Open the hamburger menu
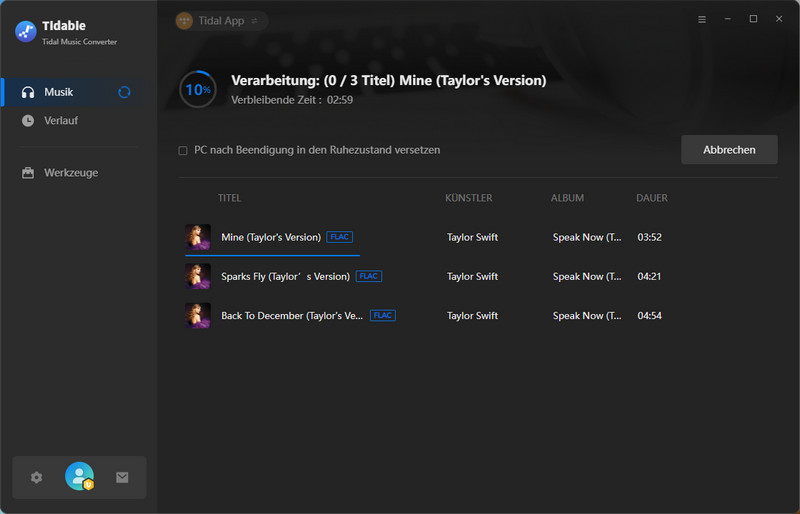The height and width of the screenshot is (514, 800). [x=702, y=19]
